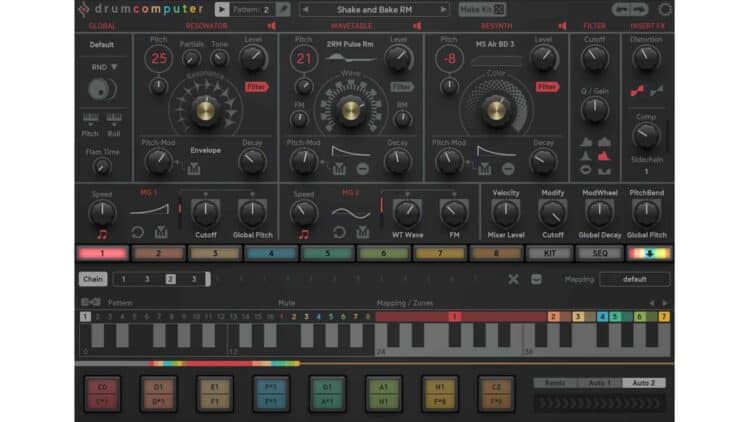Select engine tab 6

pos(384,253)
